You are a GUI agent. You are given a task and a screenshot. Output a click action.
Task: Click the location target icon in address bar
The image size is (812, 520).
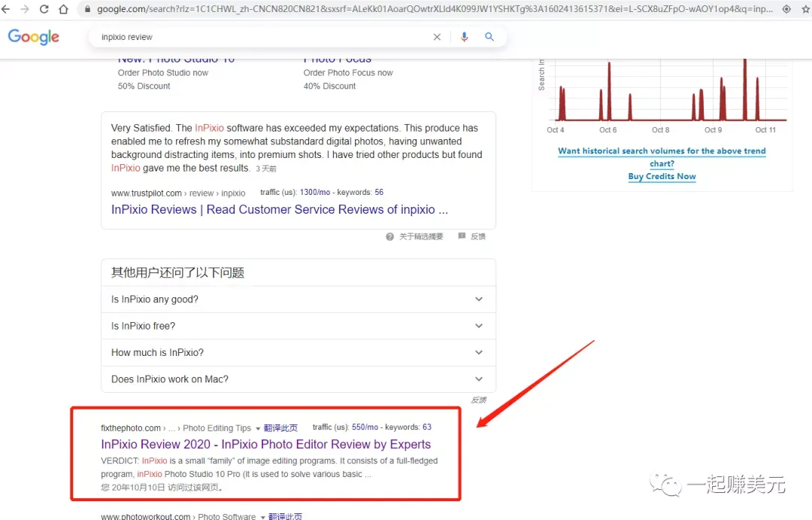(786, 9)
